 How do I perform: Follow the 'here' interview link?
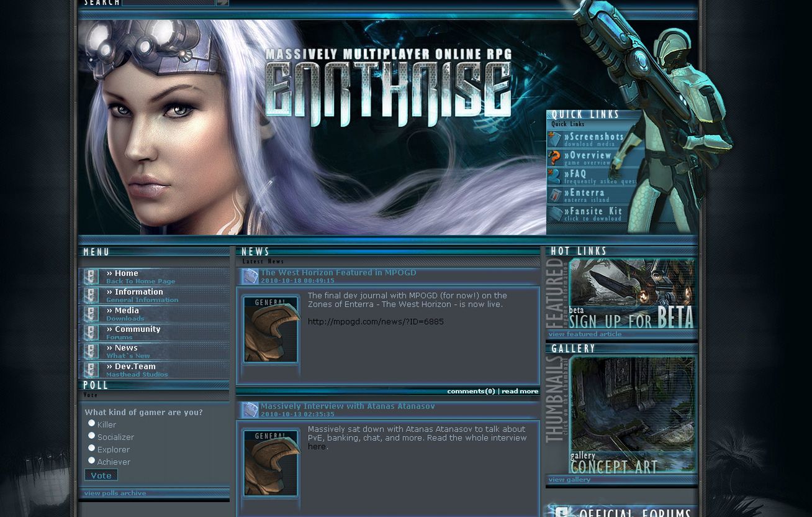(x=317, y=447)
